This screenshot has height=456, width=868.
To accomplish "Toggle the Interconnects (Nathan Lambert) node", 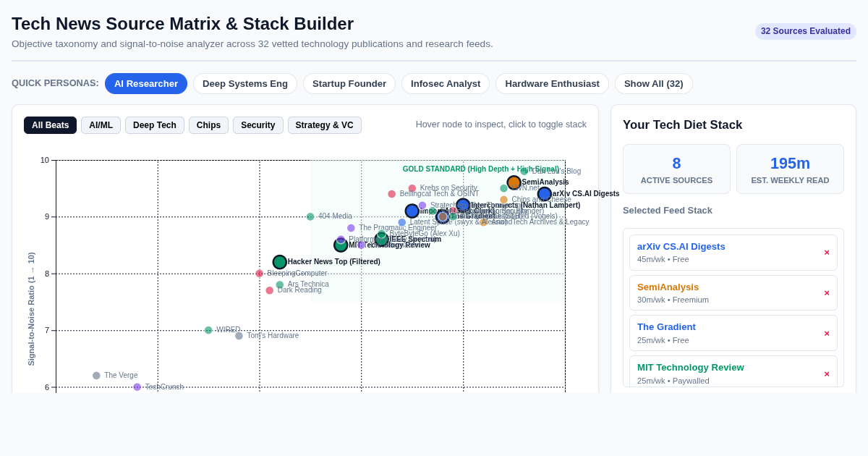I will (x=463, y=205).
